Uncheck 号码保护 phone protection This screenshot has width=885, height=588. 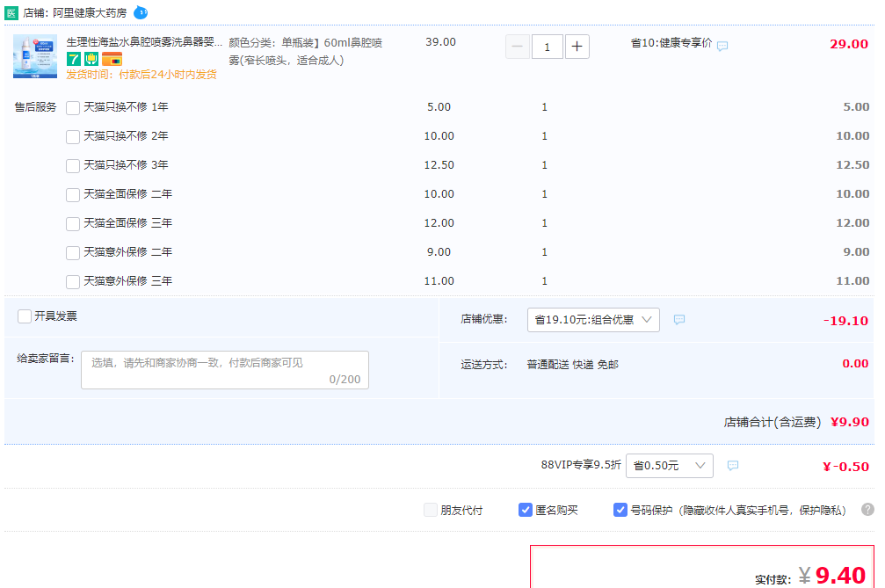tap(620, 510)
